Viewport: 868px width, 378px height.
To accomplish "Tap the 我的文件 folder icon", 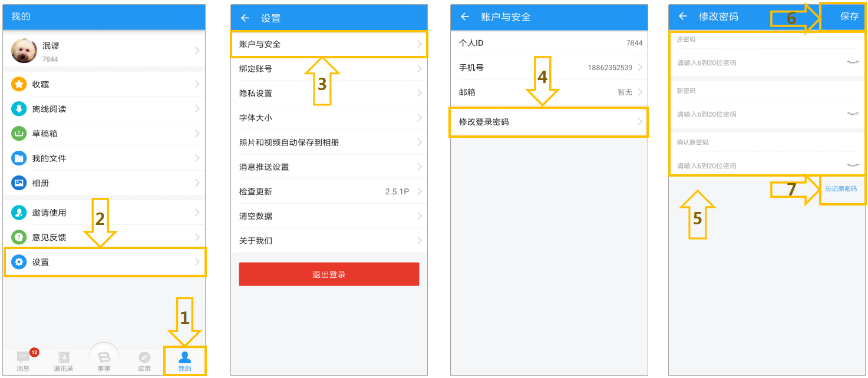I will [19, 158].
